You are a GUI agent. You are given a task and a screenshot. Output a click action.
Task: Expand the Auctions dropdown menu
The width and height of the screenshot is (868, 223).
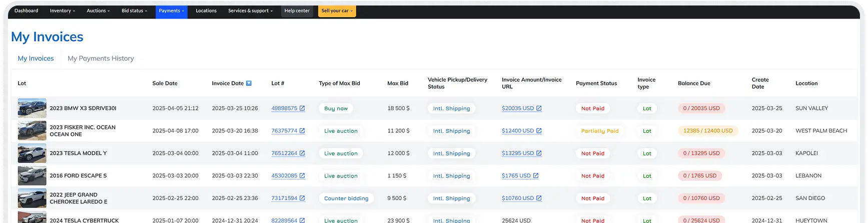click(x=98, y=11)
